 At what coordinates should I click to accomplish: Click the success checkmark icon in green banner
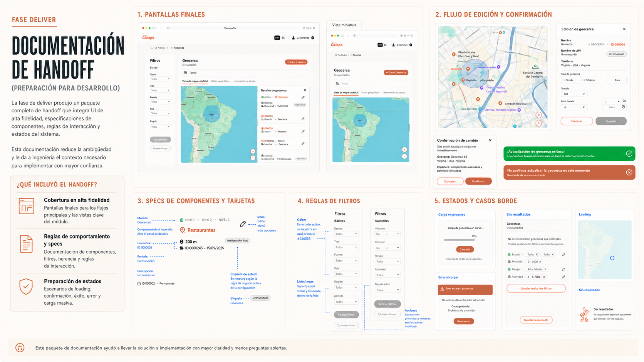point(629,154)
